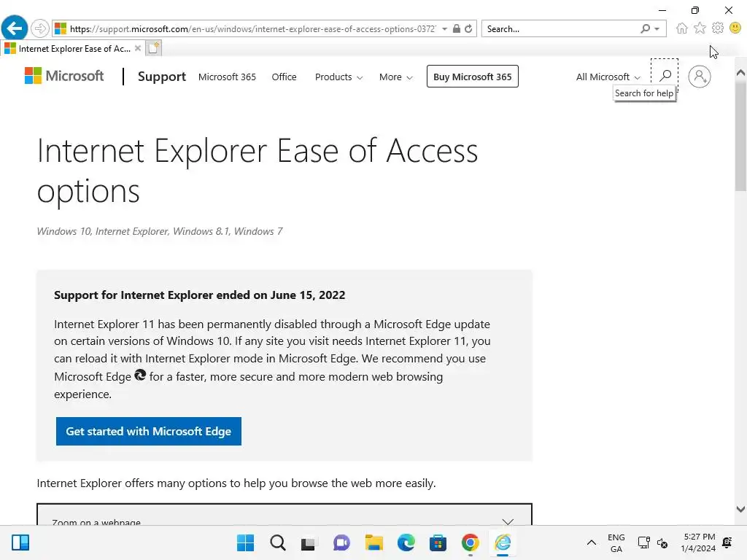This screenshot has width=747, height=560.
Task: Select the Office navigation item
Action: coord(284,77)
